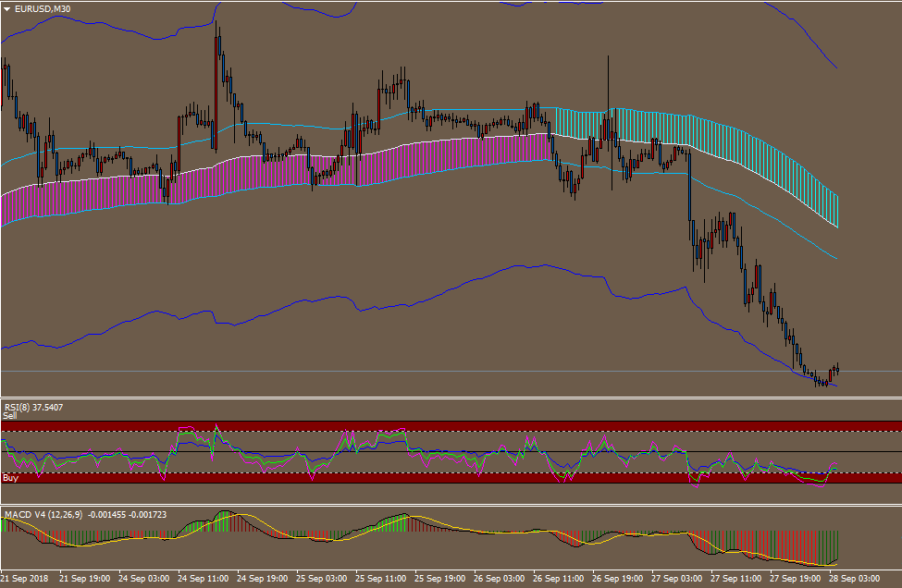Click the divider between price chart and RSI
Screen dimensions: 902x588
pyautogui.click(x=451, y=398)
